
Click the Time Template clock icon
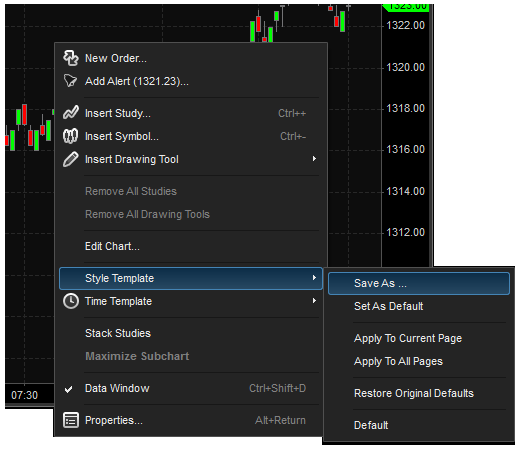(x=71, y=301)
